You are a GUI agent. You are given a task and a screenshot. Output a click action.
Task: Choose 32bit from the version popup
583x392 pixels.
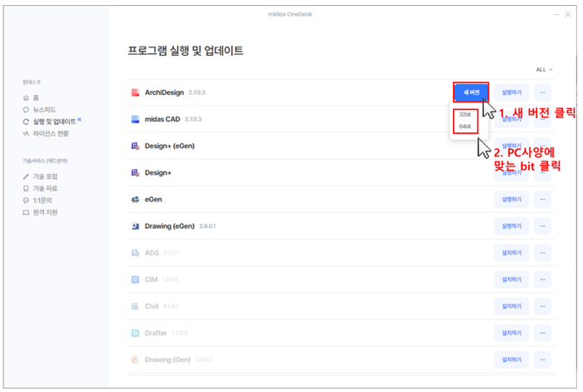(465, 115)
